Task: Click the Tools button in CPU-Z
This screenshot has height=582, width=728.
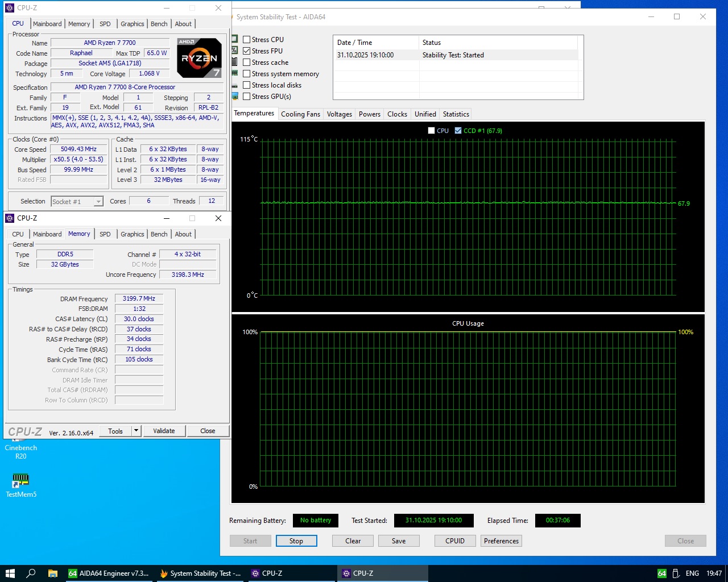Action: click(x=115, y=431)
